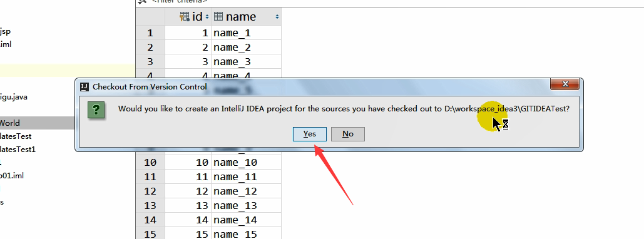This screenshot has height=239, width=644.
Task: Select row number 10
Action: 150,163
